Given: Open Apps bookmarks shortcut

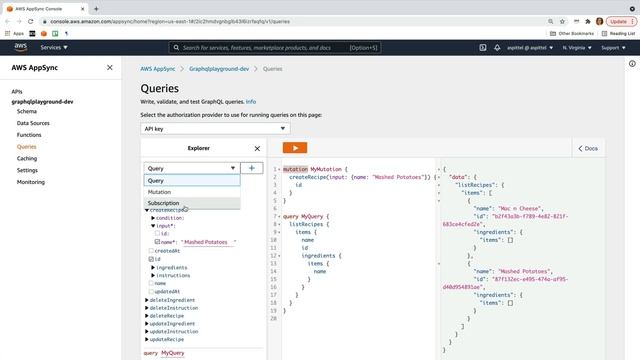Looking at the screenshot, I should (14, 33).
